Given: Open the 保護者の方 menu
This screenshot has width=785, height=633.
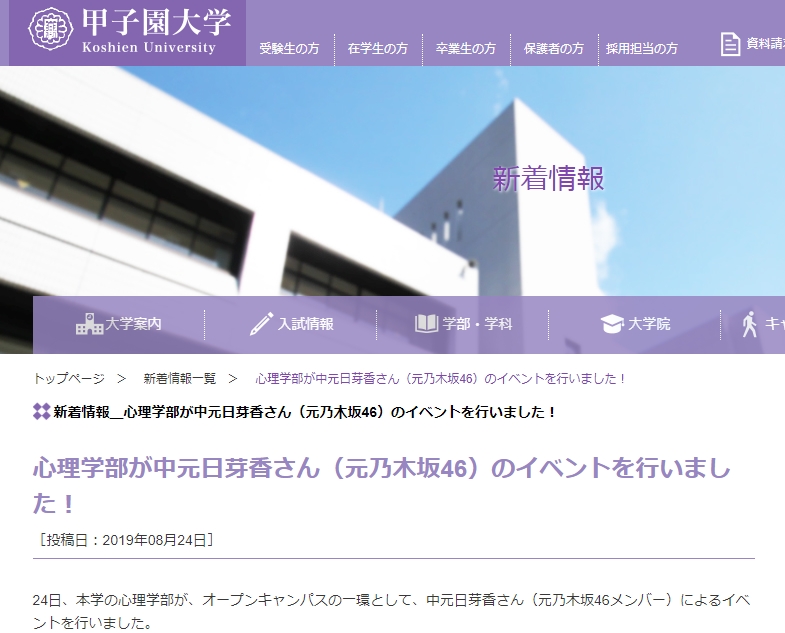Looking at the screenshot, I should tap(554, 49).
